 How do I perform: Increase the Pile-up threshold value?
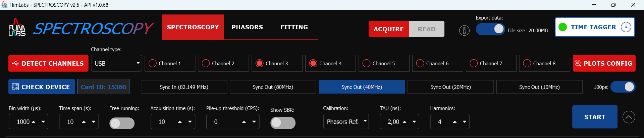244,122
